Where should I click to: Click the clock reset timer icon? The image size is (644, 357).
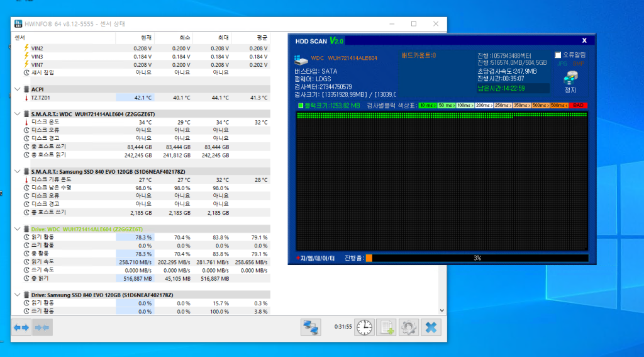tap(364, 327)
